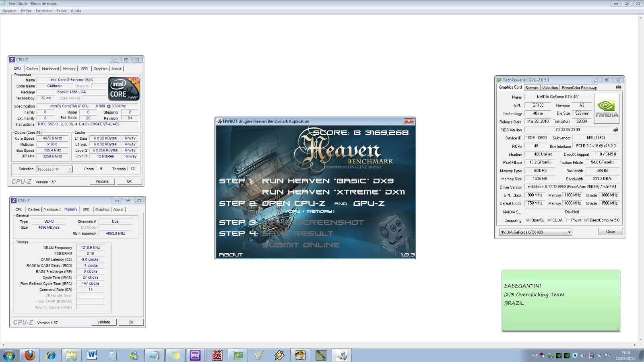The image size is (644, 362).
Task: Open Windows Explorer folder icon in taskbar
Action: tap(71, 355)
